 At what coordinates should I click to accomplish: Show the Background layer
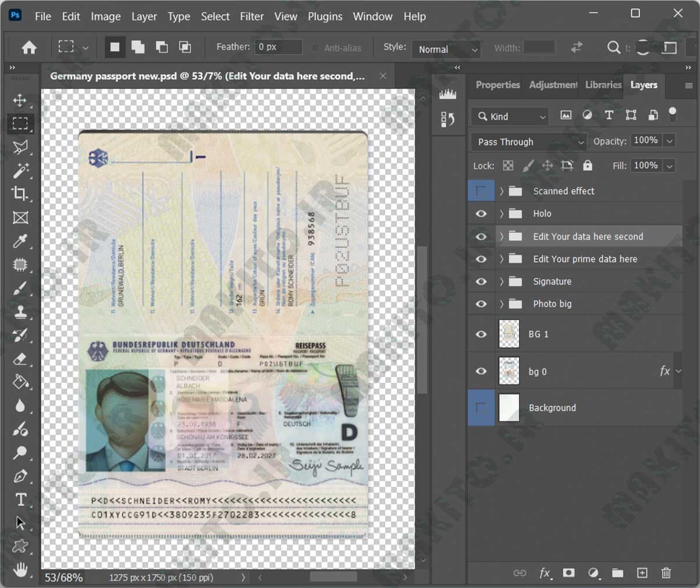481,408
